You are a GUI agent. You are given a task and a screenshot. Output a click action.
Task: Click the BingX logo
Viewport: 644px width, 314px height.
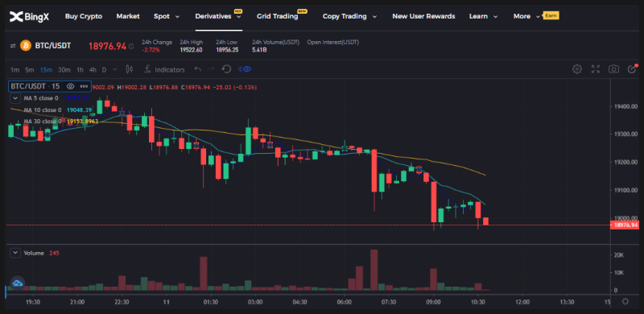pyautogui.click(x=29, y=16)
